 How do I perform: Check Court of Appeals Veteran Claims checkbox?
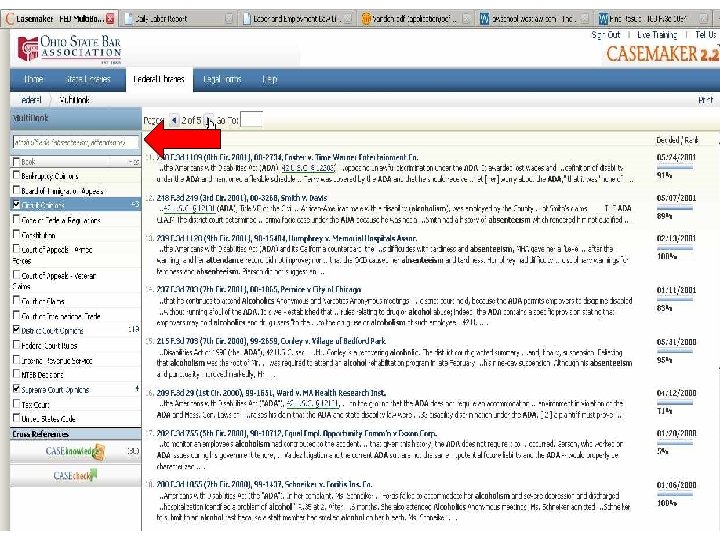pyautogui.click(x=17, y=275)
